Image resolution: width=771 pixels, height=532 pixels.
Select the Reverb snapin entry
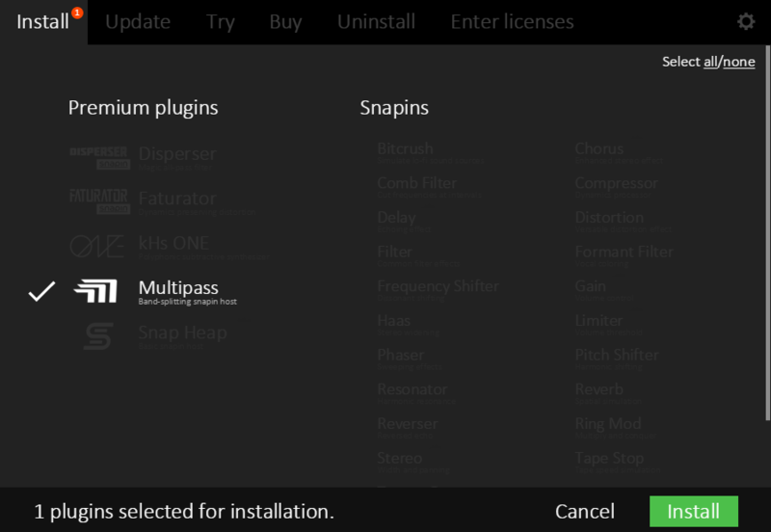tap(598, 390)
